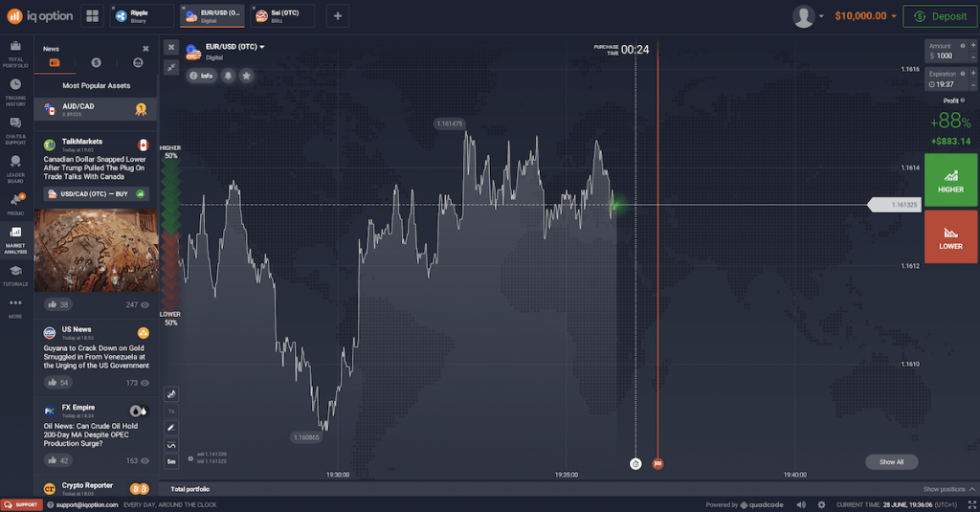Click the Total portfolio bar label

pos(190,489)
